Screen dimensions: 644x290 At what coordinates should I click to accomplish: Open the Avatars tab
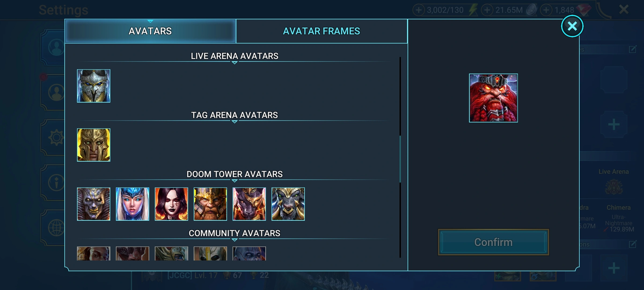[x=150, y=31]
